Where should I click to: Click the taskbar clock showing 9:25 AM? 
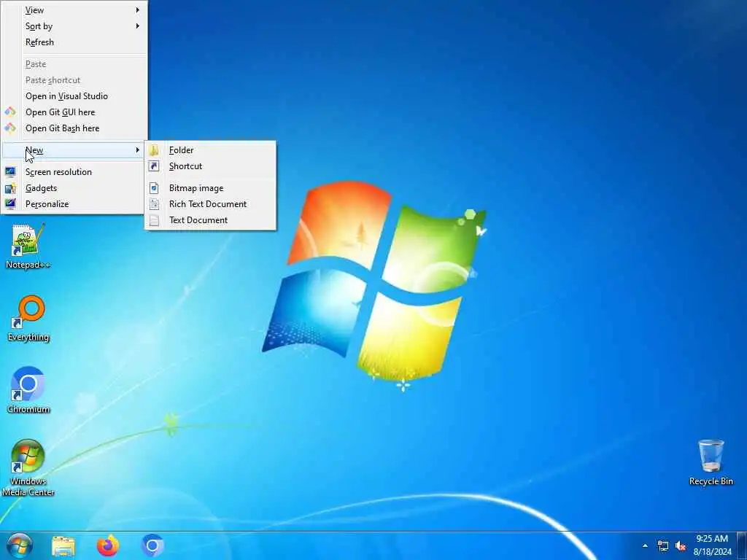(x=712, y=545)
